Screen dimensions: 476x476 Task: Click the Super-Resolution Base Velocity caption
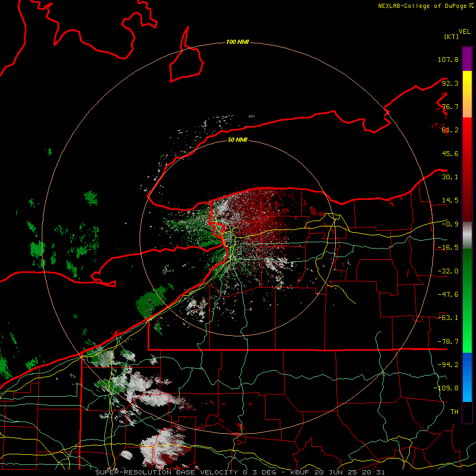pos(240,472)
